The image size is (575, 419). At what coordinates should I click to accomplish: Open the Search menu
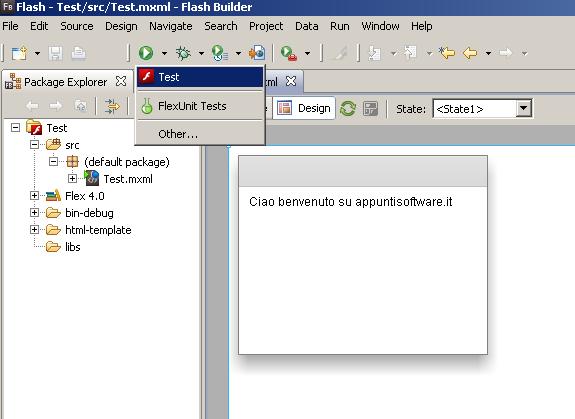coord(221,26)
